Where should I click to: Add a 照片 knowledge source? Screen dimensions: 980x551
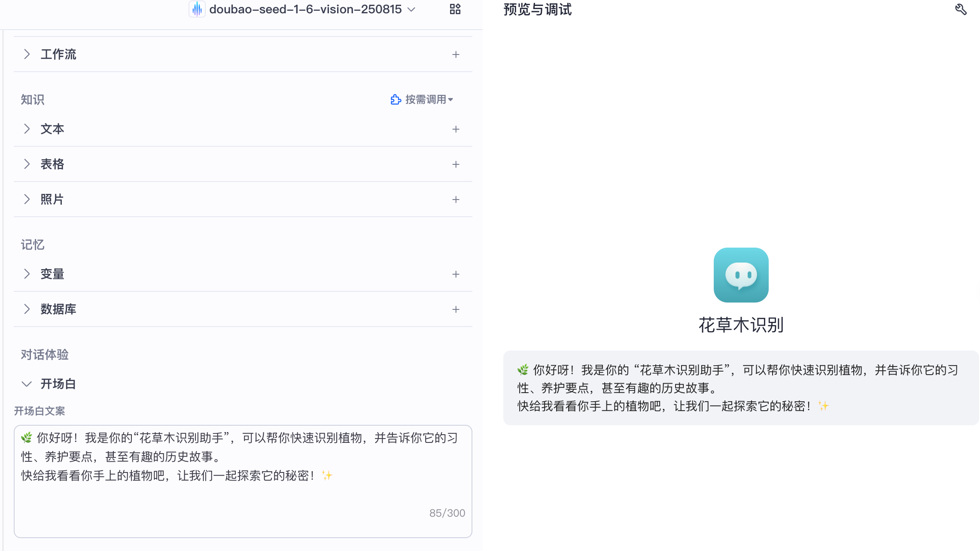tap(456, 200)
